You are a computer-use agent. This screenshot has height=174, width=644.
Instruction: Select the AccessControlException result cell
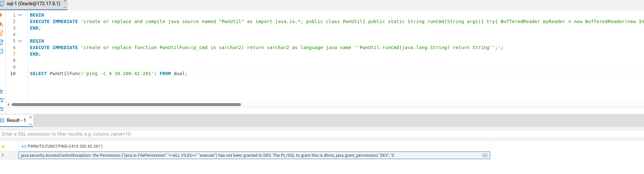[x=254, y=155]
